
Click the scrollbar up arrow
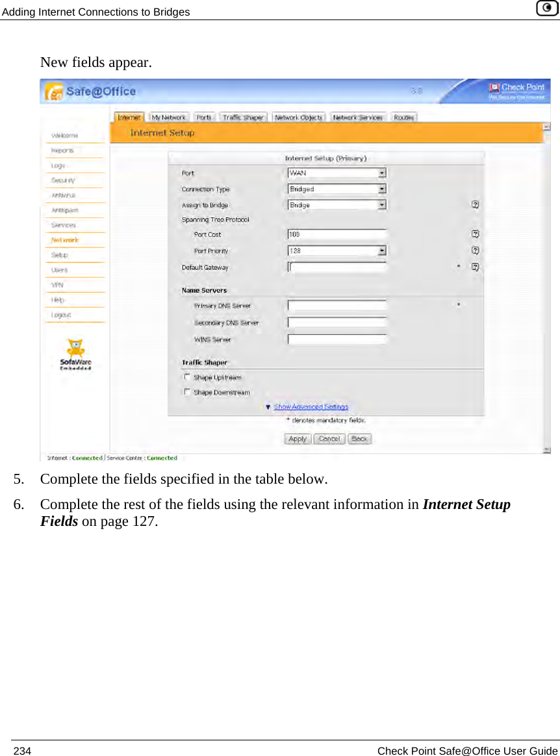point(546,127)
